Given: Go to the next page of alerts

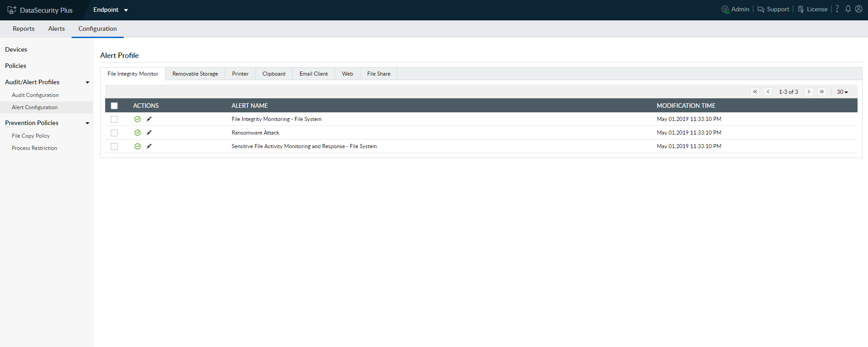Looking at the screenshot, I should (x=809, y=92).
